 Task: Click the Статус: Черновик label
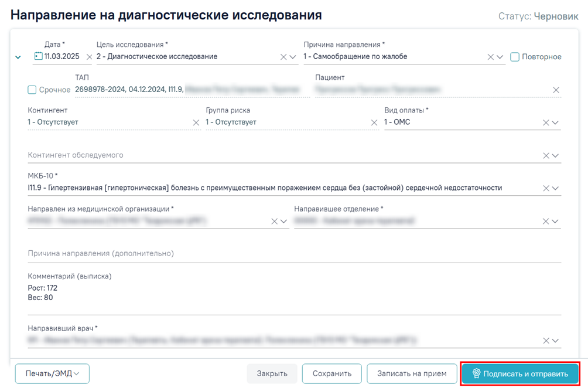(538, 16)
